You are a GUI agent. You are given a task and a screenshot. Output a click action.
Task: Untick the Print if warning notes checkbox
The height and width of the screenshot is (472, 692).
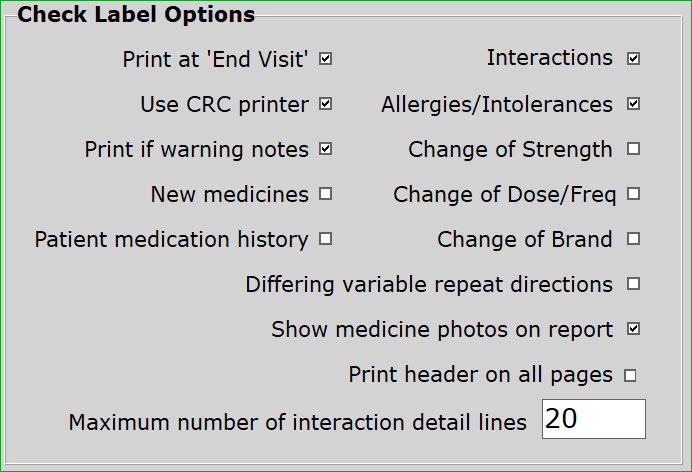(326, 149)
